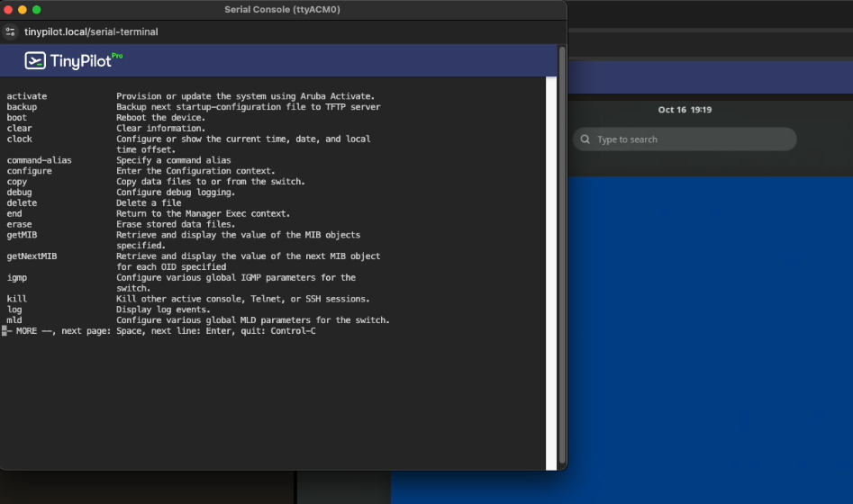Minimize the Serial Console window with yellow button

tap(22, 9)
